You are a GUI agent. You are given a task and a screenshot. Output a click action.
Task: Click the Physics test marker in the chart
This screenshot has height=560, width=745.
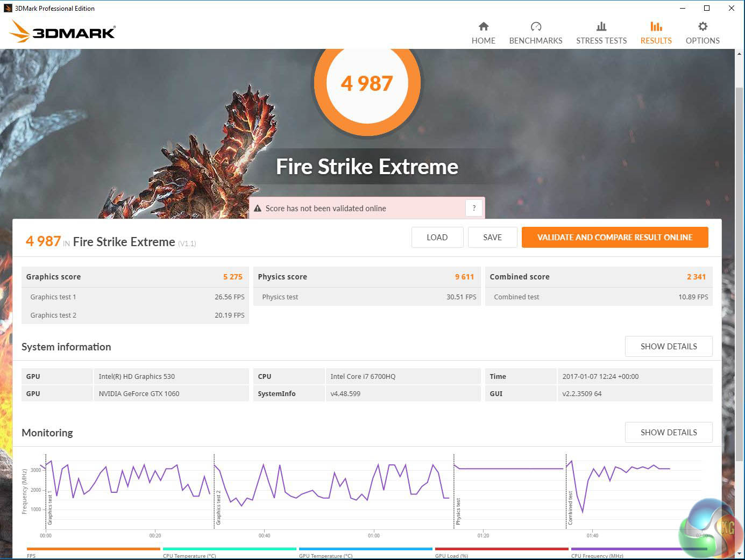click(x=458, y=511)
